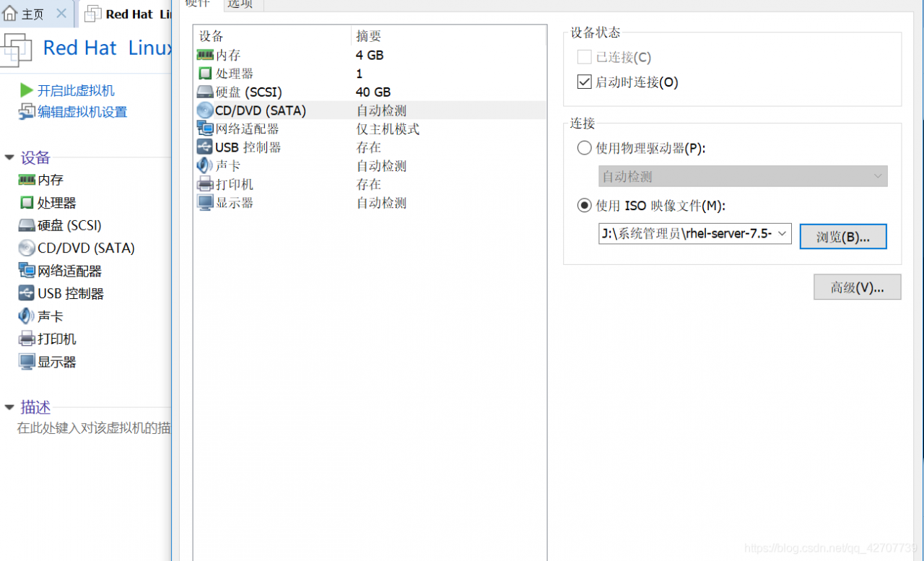924x561 pixels.
Task: Open 内存 label in the left sidebar
Action: pos(51,180)
